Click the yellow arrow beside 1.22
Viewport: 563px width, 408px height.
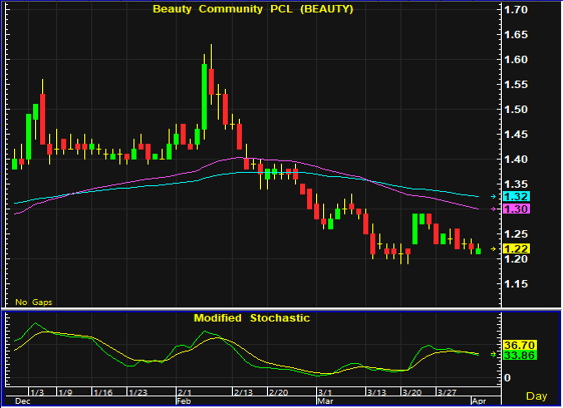(493, 249)
